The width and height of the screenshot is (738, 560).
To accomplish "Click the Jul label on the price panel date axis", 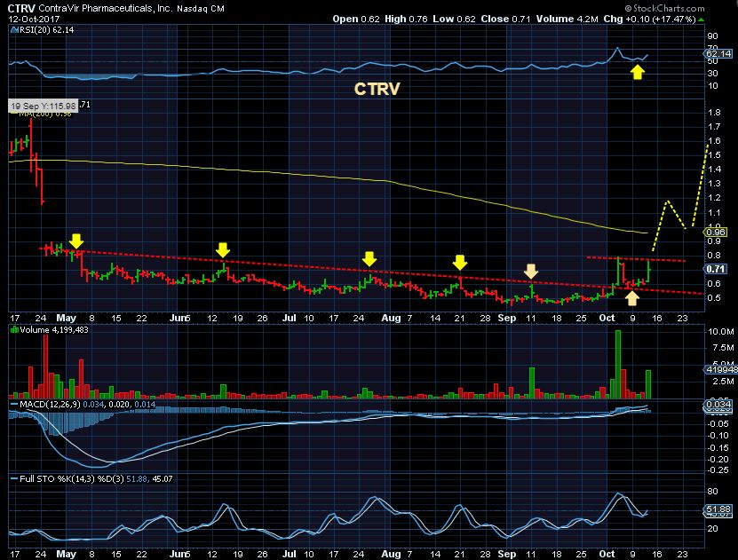I will pyautogui.click(x=289, y=318).
